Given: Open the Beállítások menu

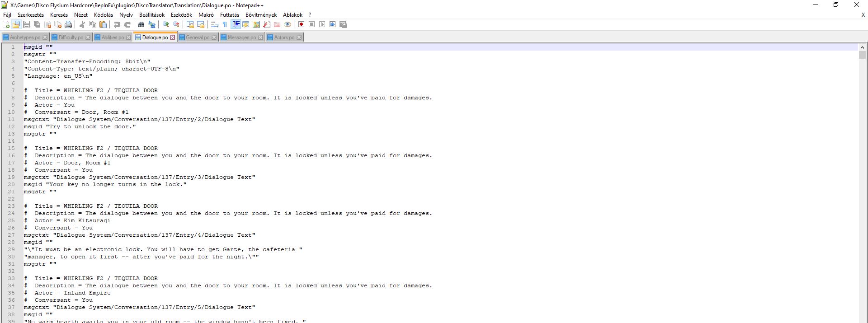Looking at the screenshot, I should pos(152,14).
